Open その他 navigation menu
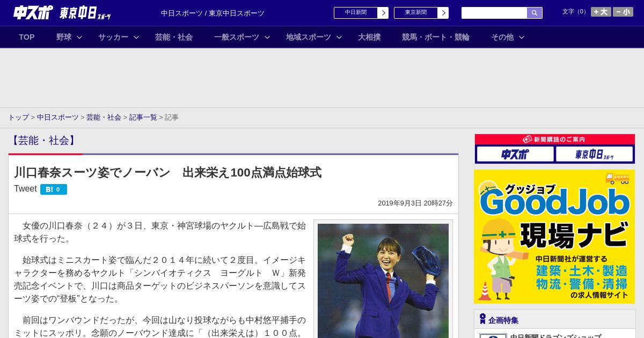Image resolution: width=644 pixels, height=338 pixels. pos(502,37)
